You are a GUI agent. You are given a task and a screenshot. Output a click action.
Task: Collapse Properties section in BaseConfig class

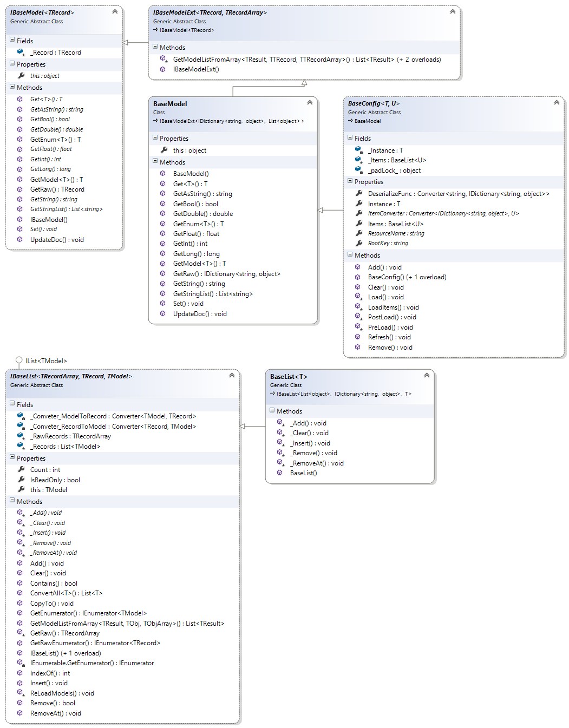[x=350, y=181]
